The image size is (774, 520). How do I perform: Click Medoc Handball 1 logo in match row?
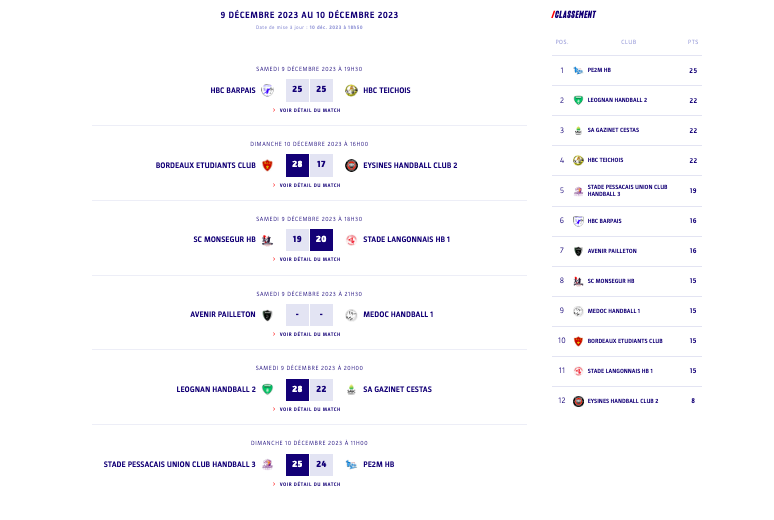click(x=351, y=315)
